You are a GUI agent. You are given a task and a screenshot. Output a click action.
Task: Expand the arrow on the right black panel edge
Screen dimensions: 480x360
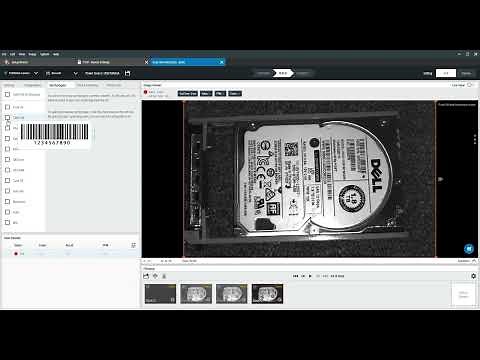(x=440, y=179)
